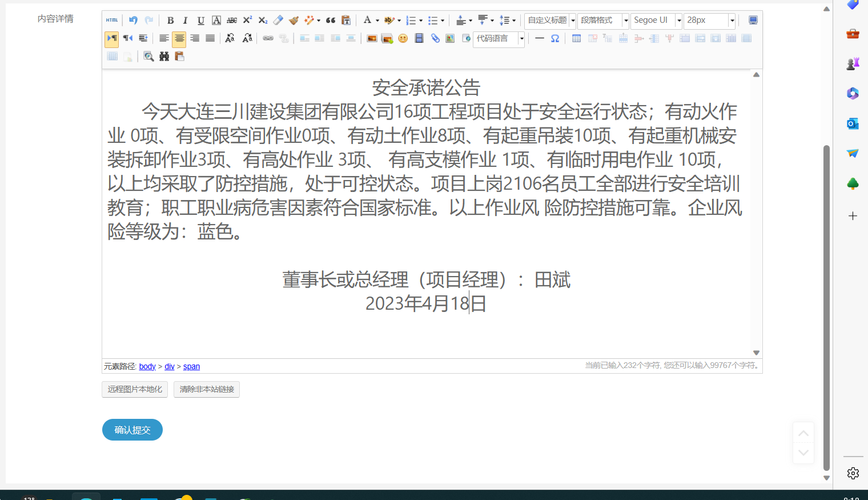Open the special characters omega icon
Viewport: 868px width, 500px height.
tap(555, 38)
